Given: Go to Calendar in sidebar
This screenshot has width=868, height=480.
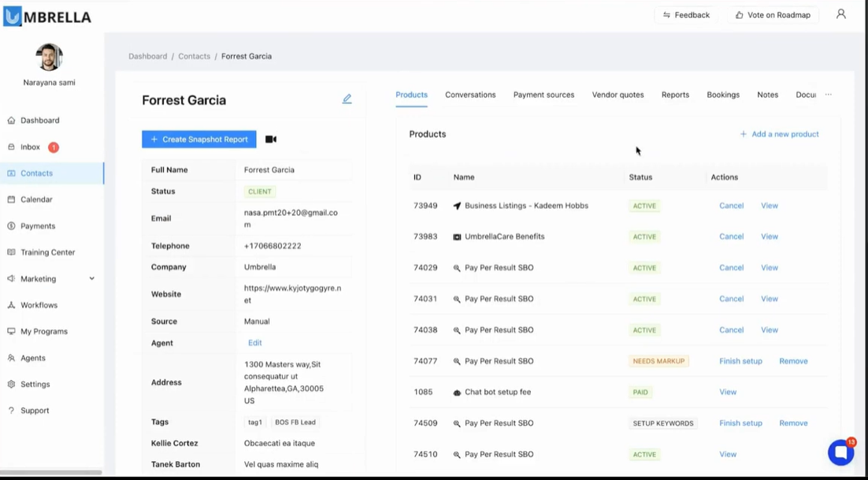Looking at the screenshot, I should 36,199.
